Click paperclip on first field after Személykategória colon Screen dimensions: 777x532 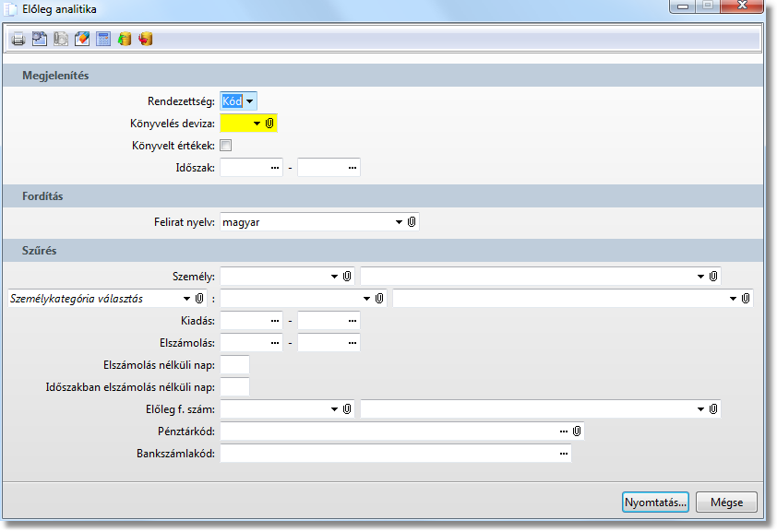coord(379,299)
